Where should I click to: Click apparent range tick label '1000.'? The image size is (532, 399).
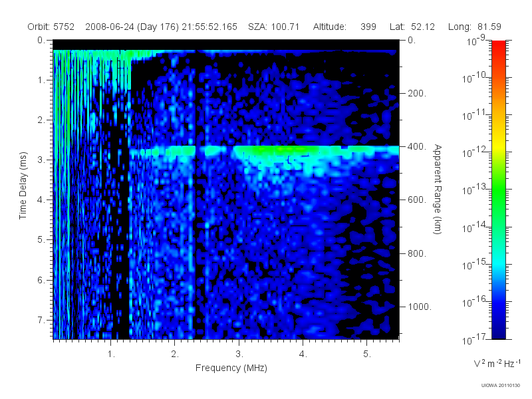pyautogui.click(x=420, y=307)
